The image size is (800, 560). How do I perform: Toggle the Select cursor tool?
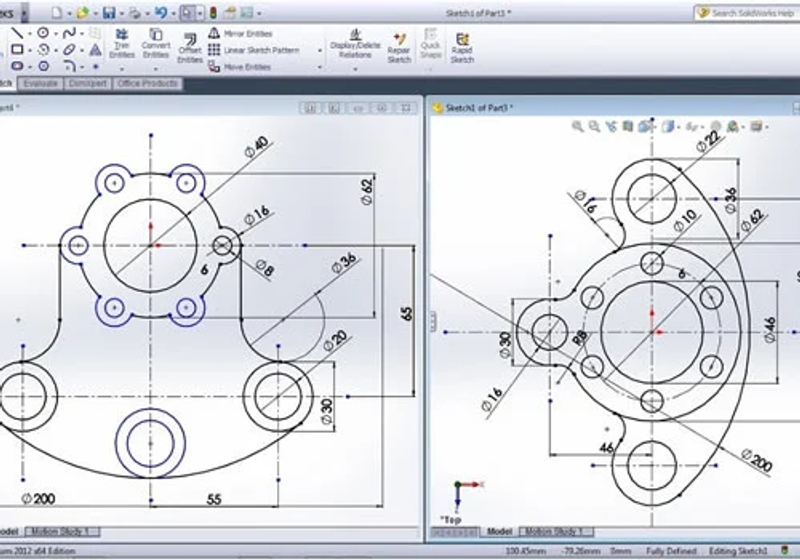point(187,13)
